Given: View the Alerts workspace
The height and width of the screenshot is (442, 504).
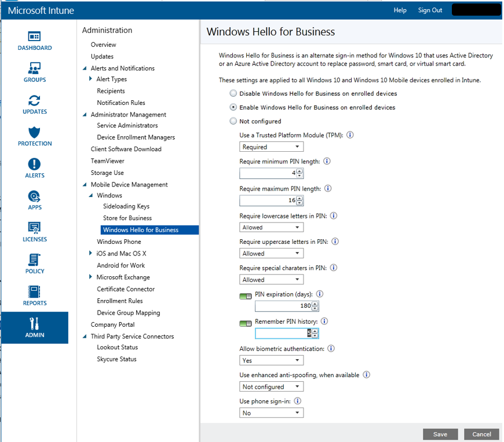Looking at the screenshot, I should (34, 167).
